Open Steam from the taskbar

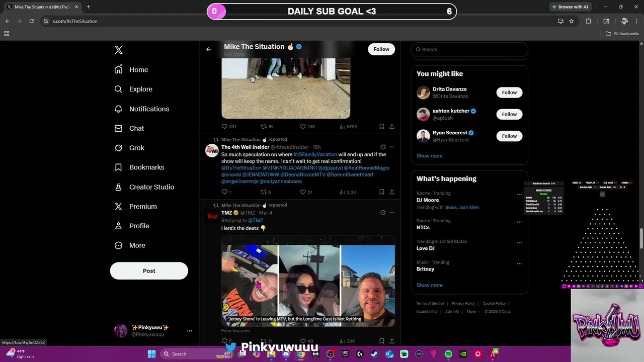pyautogui.click(x=374, y=354)
